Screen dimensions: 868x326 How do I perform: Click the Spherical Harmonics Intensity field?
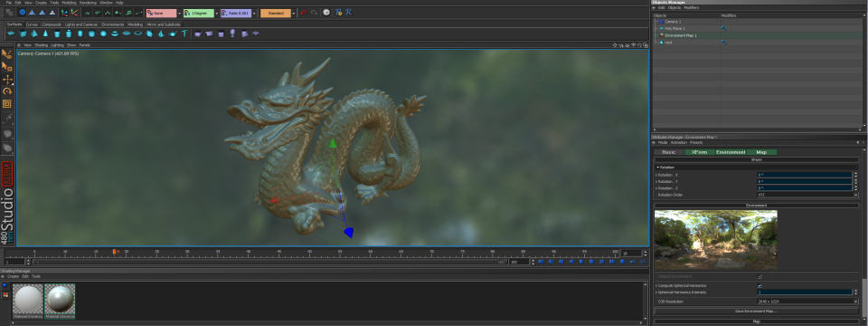[805, 292]
